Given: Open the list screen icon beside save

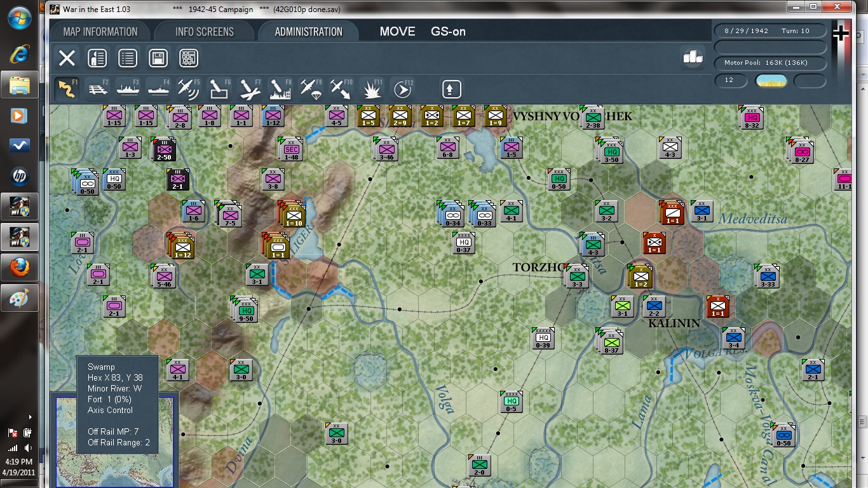Looking at the screenshot, I should tap(128, 58).
